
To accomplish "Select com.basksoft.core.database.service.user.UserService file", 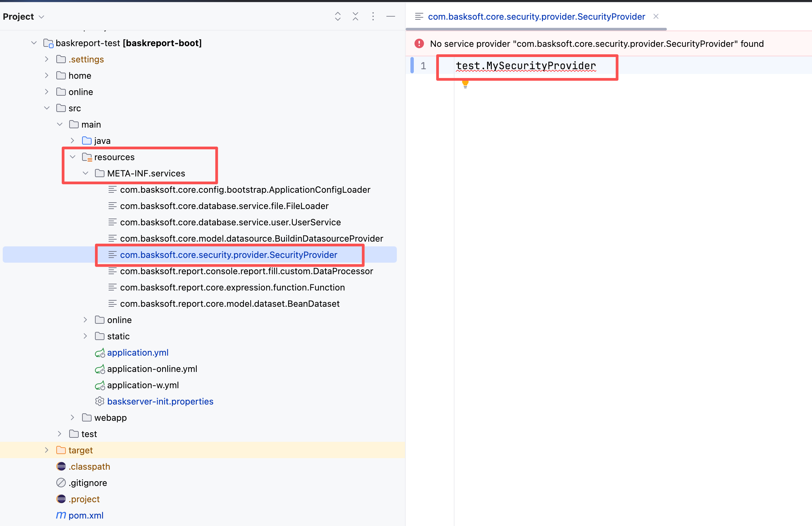I will (x=230, y=223).
